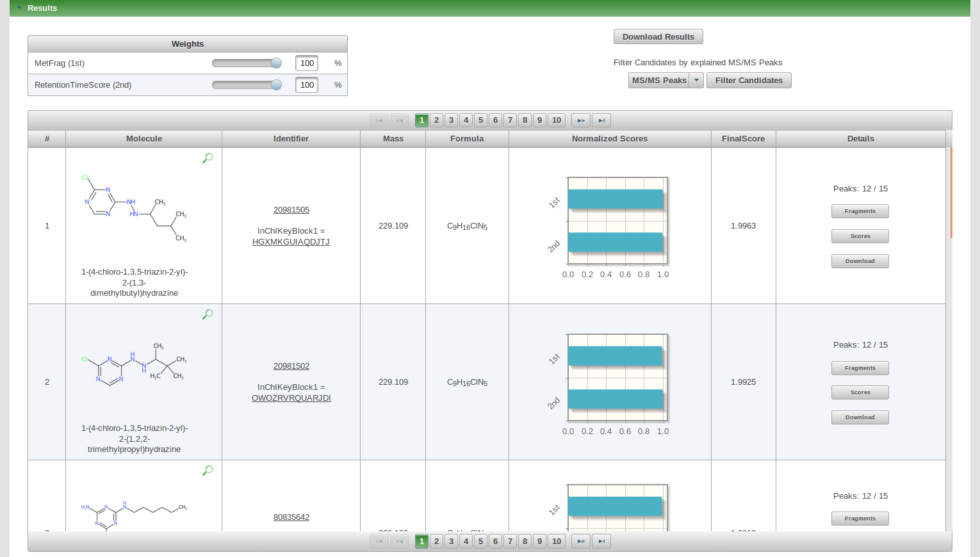Go to next page in top paginator
980x557 pixels.
point(580,120)
